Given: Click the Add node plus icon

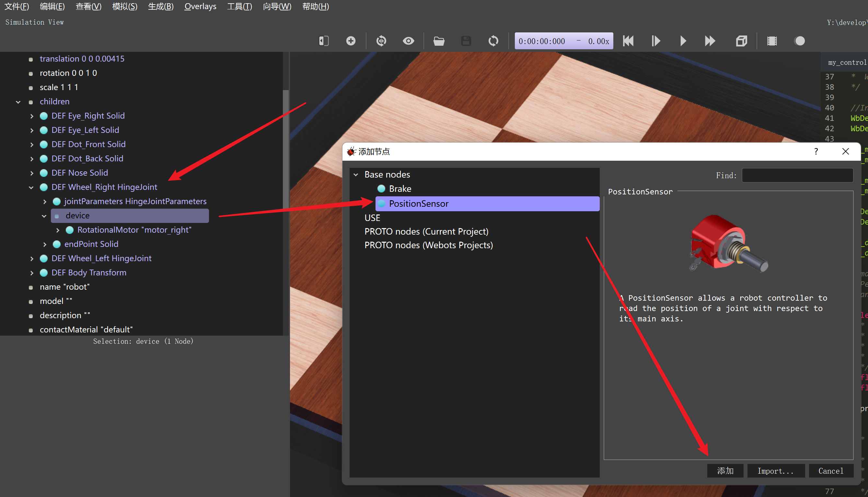Looking at the screenshot, I should pyautogui.click(x=351, y=41).
